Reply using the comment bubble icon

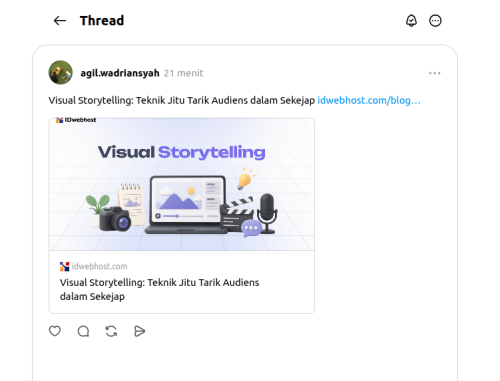click(x=83, y=331)
